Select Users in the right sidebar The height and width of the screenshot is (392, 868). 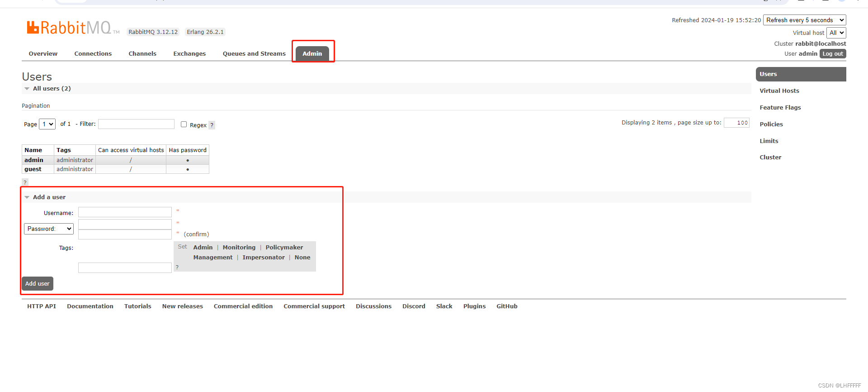click(801, 74)
